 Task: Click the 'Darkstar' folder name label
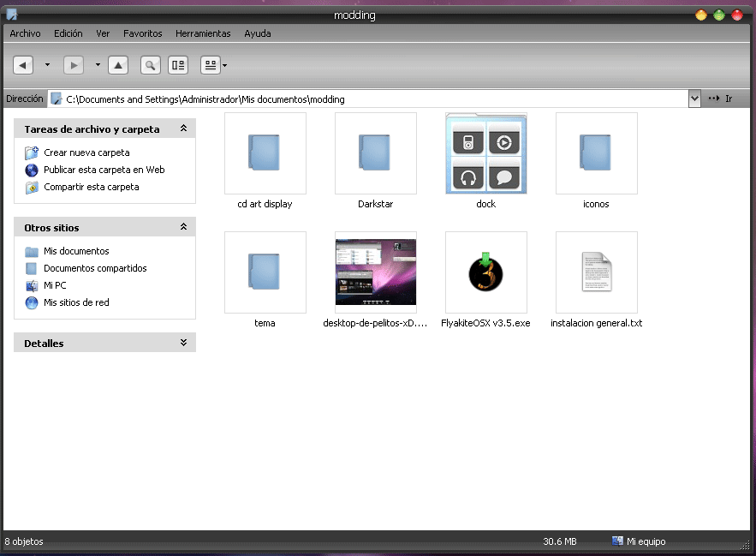[x=375, y=204]
